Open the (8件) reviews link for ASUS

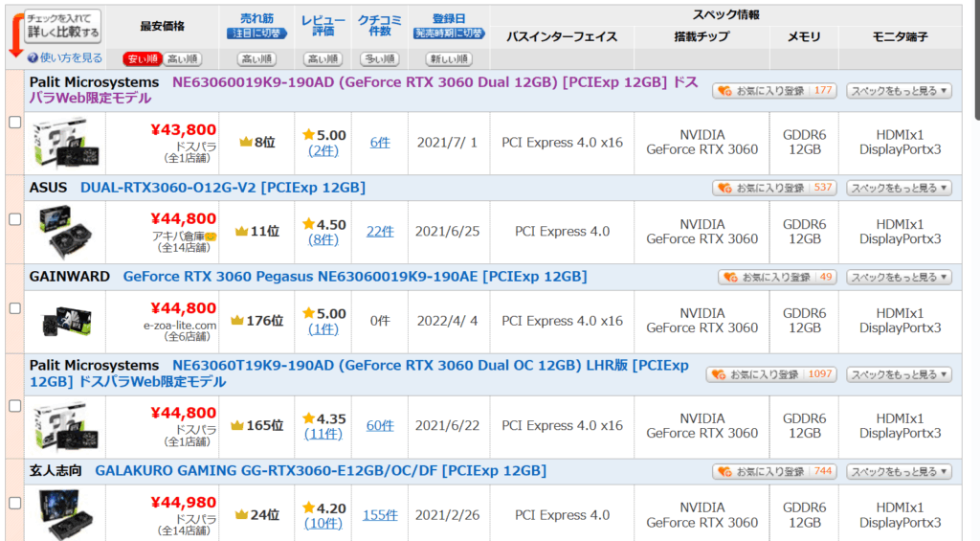[x=323, y=239]
